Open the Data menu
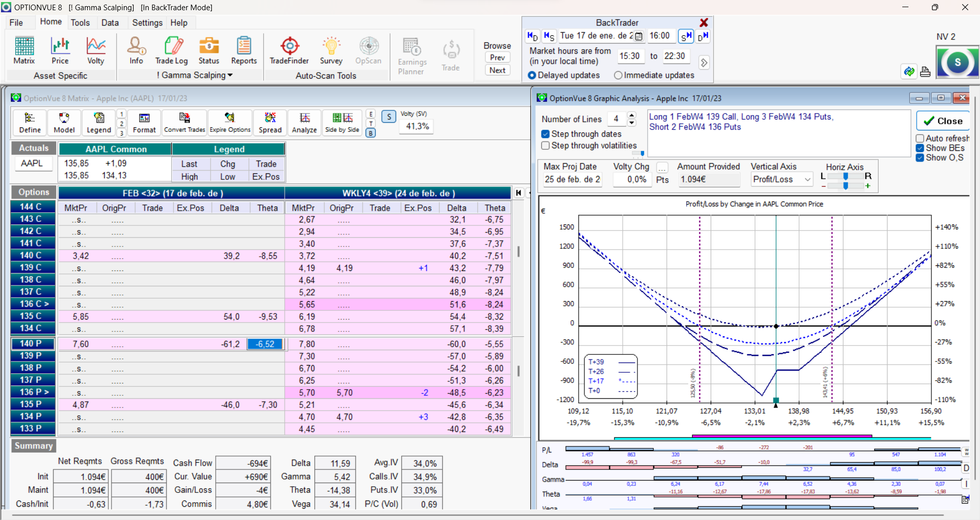980x520 pixels. pos(110,22)
